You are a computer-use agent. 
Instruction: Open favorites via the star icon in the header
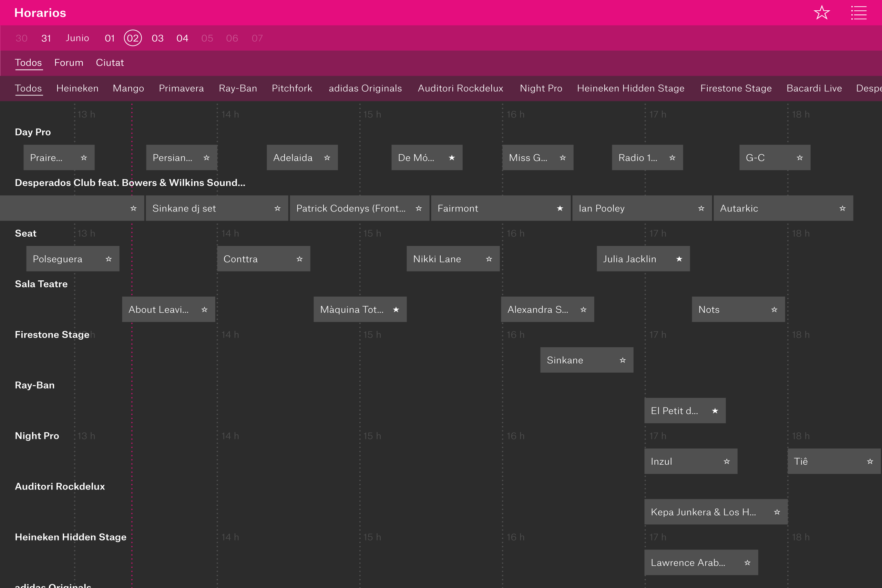click(x=822, y=12)
